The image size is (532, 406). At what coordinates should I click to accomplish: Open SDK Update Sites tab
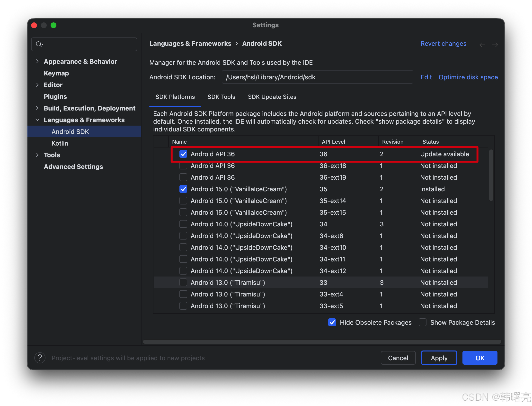coord(272,97)
